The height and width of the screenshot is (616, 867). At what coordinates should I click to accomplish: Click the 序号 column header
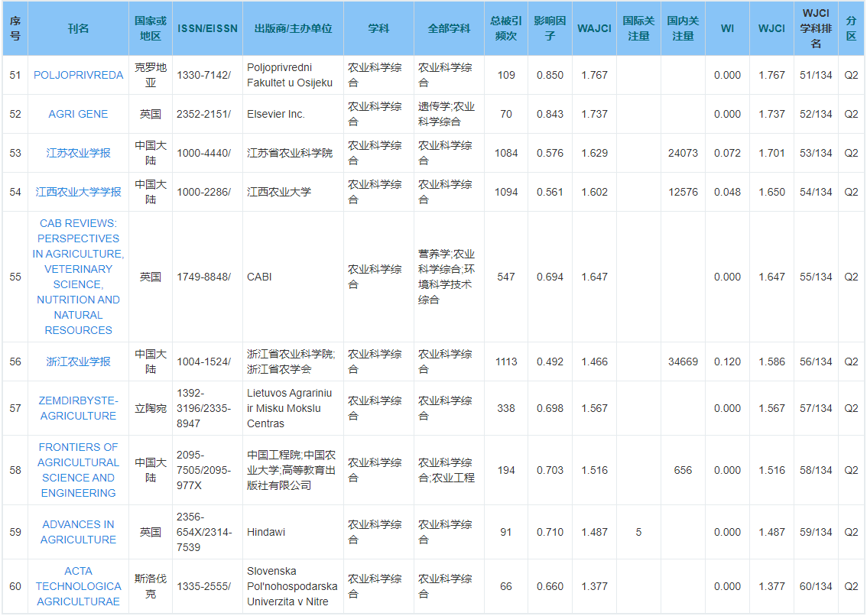pyautogui.click(x=15, y=28)
